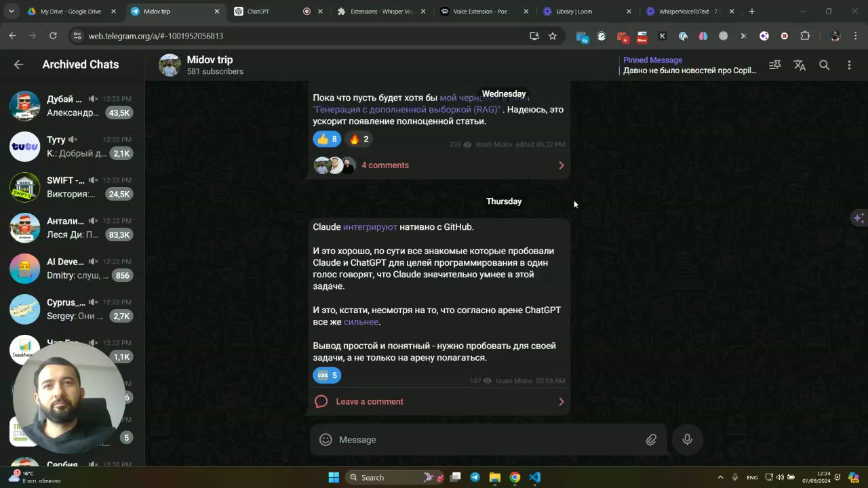The image size is (868, 488).
Task: Open the weather widget on taskbar
Action: point(34,477)
